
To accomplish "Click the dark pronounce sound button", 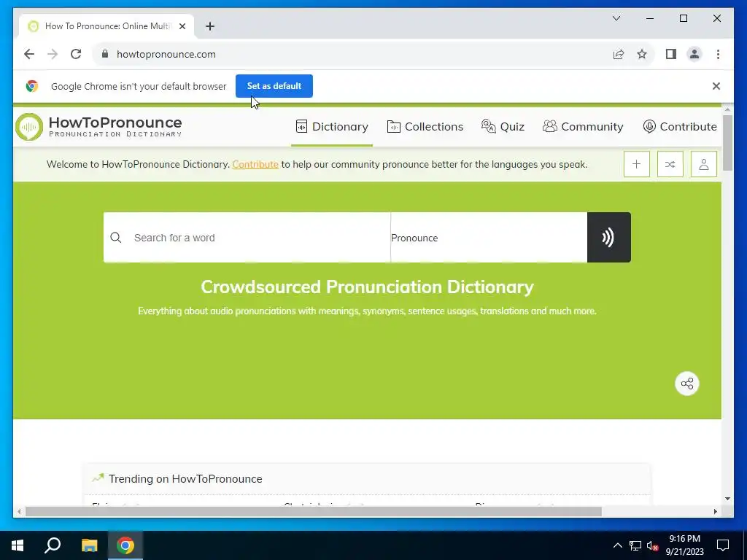I will [x=609, y=237].
